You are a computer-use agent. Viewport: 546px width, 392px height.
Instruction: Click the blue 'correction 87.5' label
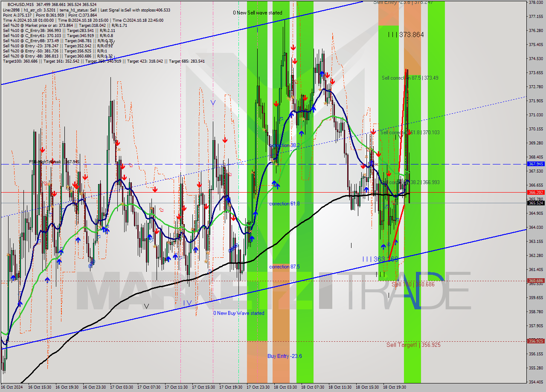pos(284,267)
